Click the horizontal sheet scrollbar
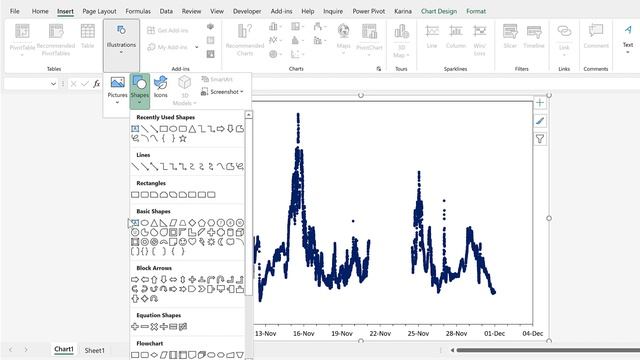640x360 pixels. (x=548, y=350)
